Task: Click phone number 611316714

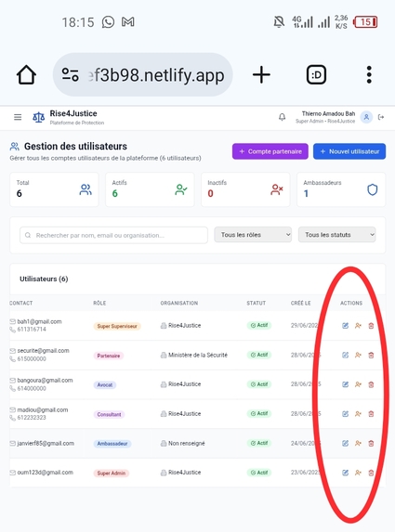Action: click(32, 329)
